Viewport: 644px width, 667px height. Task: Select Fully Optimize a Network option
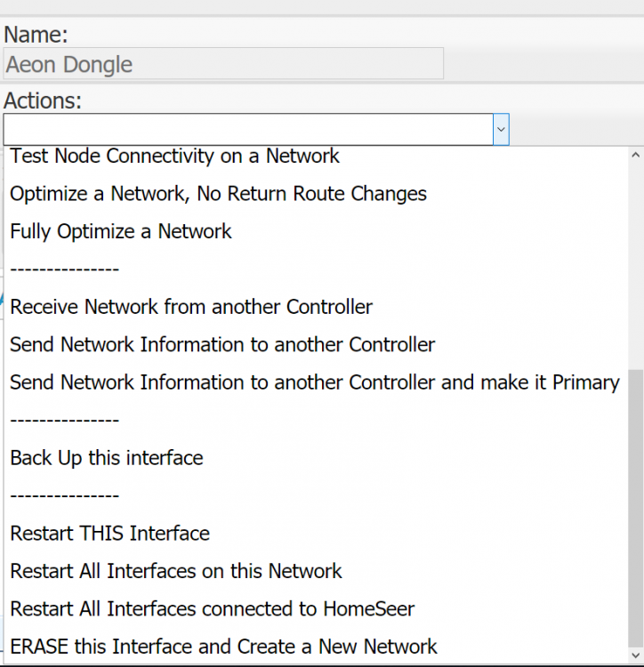pyautogui.click(x=121, y=231)
